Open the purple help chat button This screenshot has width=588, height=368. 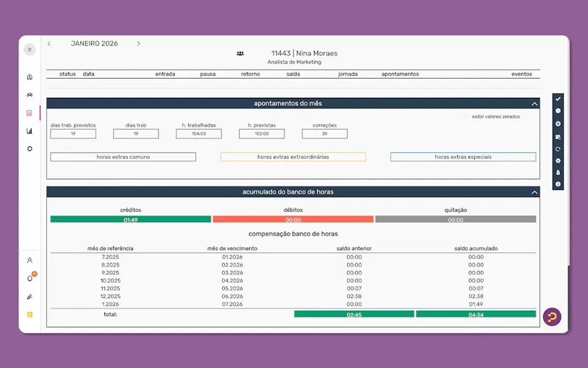pos(552,317)
